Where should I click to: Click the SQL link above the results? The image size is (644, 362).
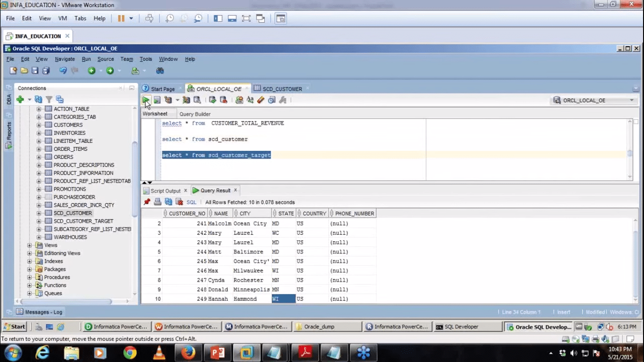pyautogui.click(x=191, y=202)
